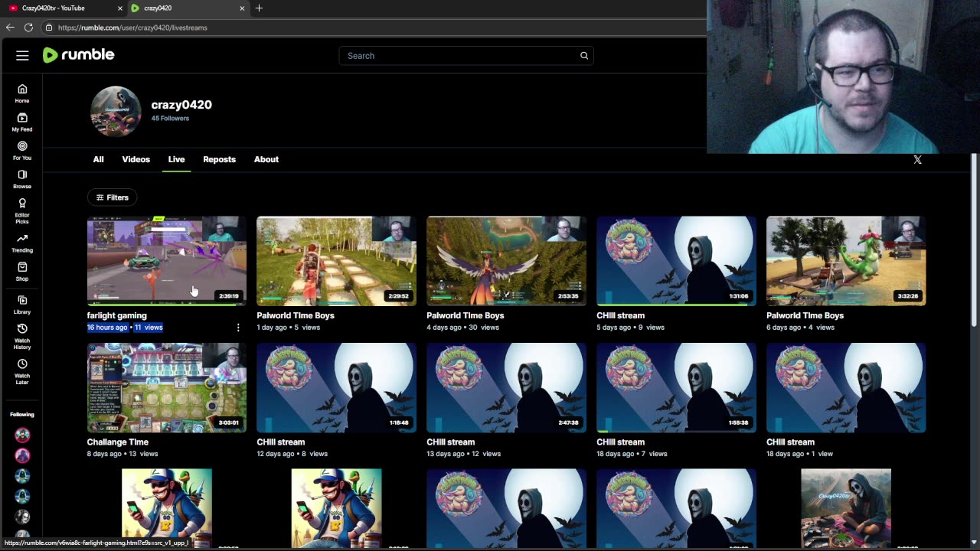Image resolution: width=980 pixels, height=551 pixels.
Task: Go to Home in the sidebar
Action: 22,93
